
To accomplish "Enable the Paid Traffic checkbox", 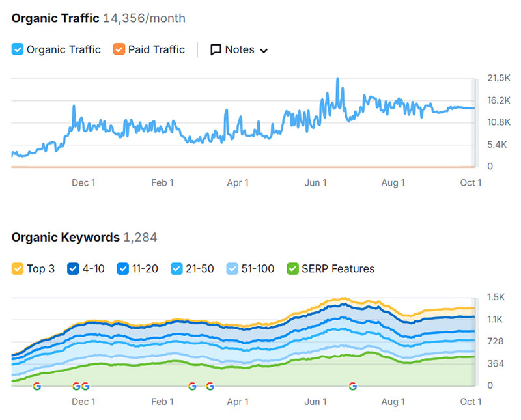I will pyautogui.click(x=119, y=49).
